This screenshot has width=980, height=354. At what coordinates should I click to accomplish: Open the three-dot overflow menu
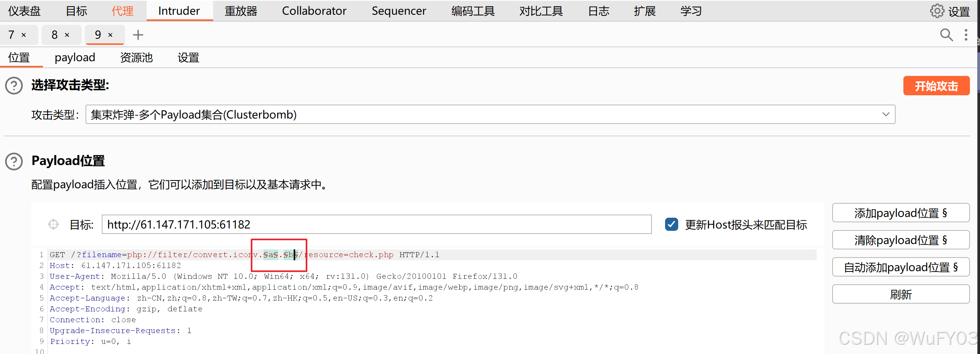pyautogui.click(x=966, y=35)
